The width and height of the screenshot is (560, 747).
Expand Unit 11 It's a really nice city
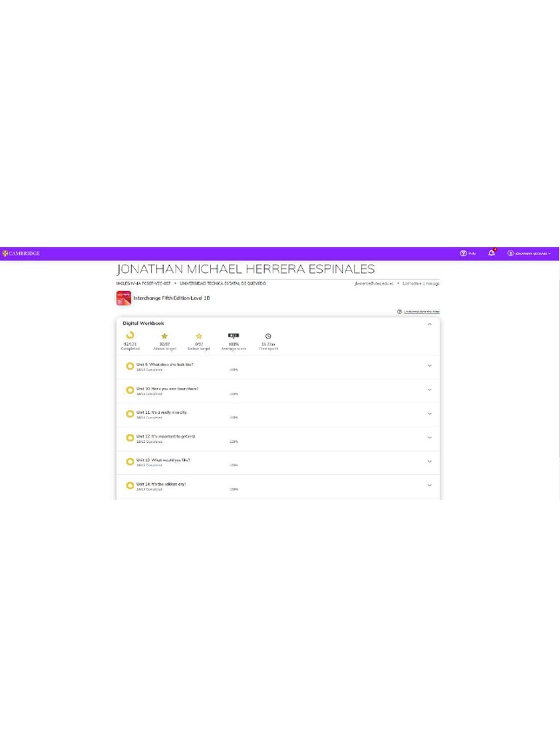point(429,414)
